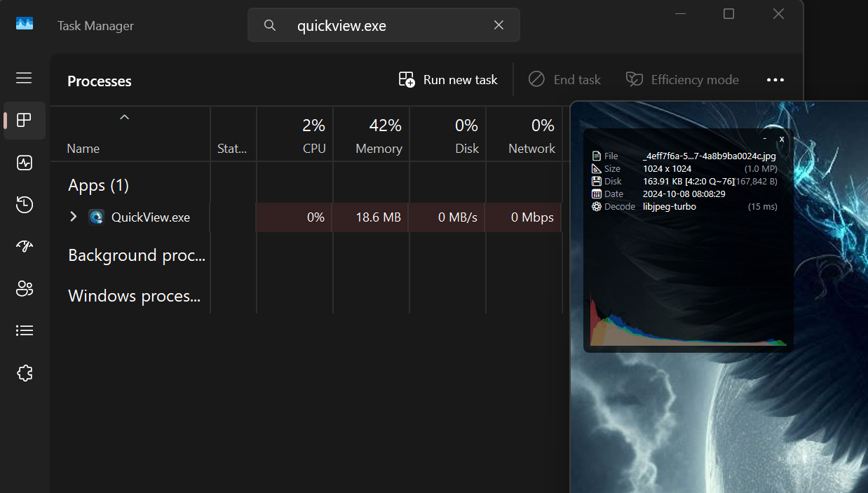Expand the QuickView.exe process entry
Viewport: 868px width, 493px height.
(73, 217)
